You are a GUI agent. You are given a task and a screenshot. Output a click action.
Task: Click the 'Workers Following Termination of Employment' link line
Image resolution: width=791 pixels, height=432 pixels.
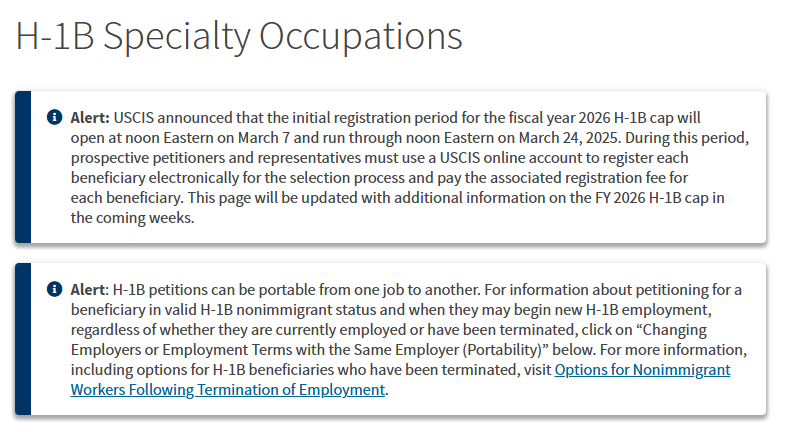click(228, 390)
